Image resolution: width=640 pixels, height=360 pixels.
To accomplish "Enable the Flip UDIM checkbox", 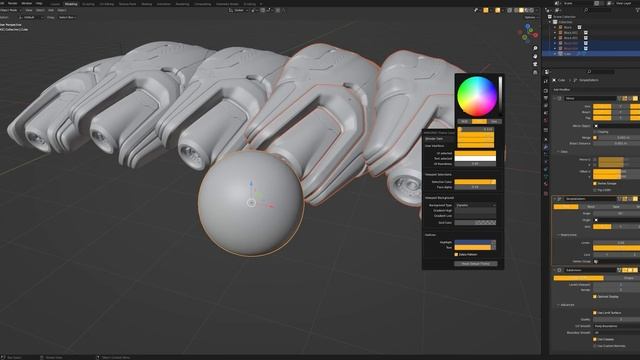I will coord(596,190).
